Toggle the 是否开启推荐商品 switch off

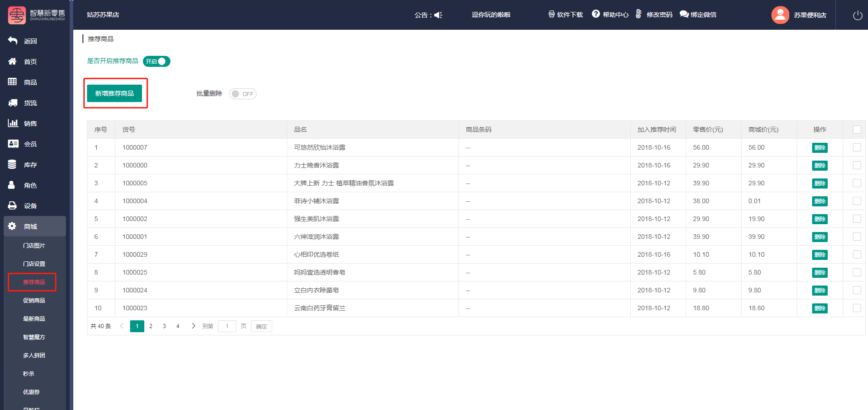pos(157,61)
